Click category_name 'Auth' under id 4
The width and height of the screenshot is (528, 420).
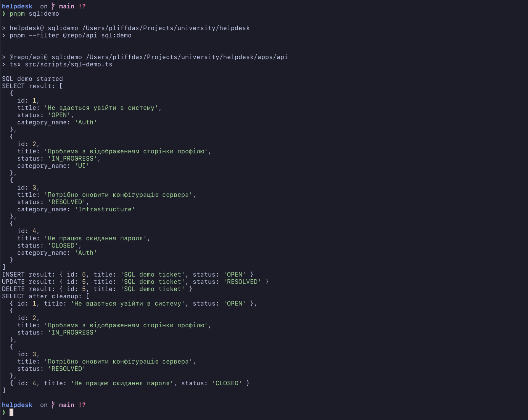click(86, 253)
